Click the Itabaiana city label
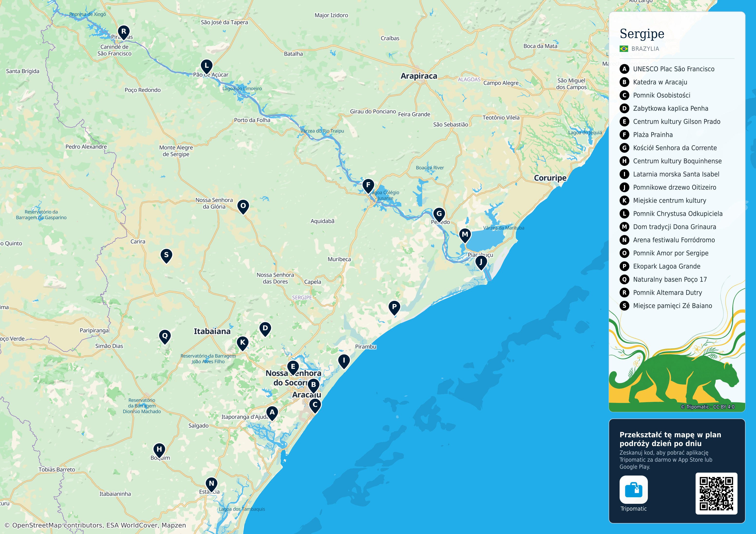 (212, 331)
